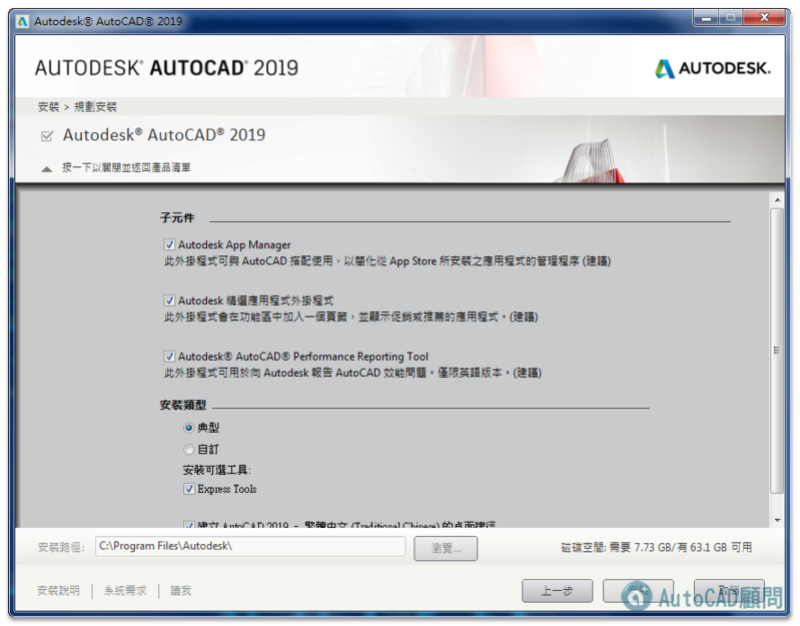Select the 自訂 installation type radio
Screen dimensions: 800x626
click(188, 449)
